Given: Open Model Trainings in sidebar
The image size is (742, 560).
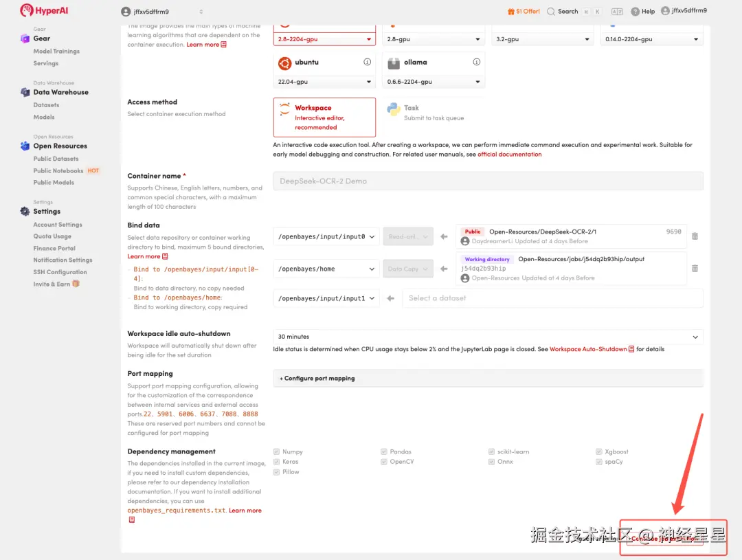Looking at the screenshot, I should [56, 51].
